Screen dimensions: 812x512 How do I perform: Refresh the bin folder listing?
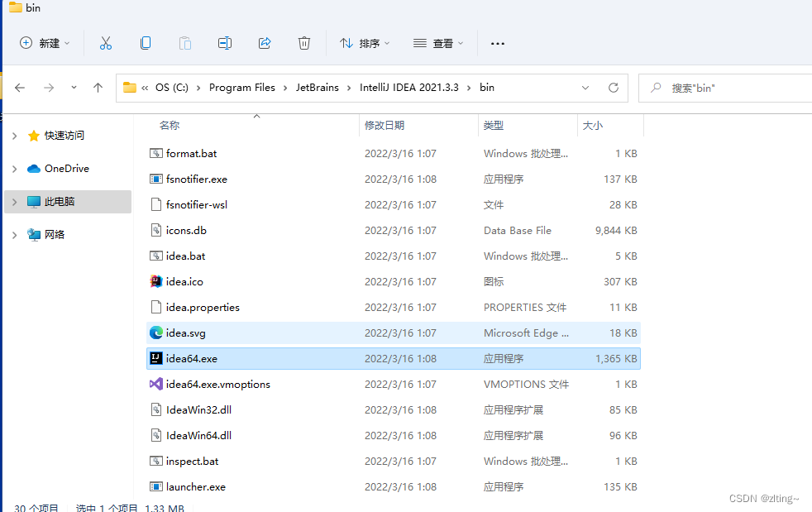[x=614, y=88]
